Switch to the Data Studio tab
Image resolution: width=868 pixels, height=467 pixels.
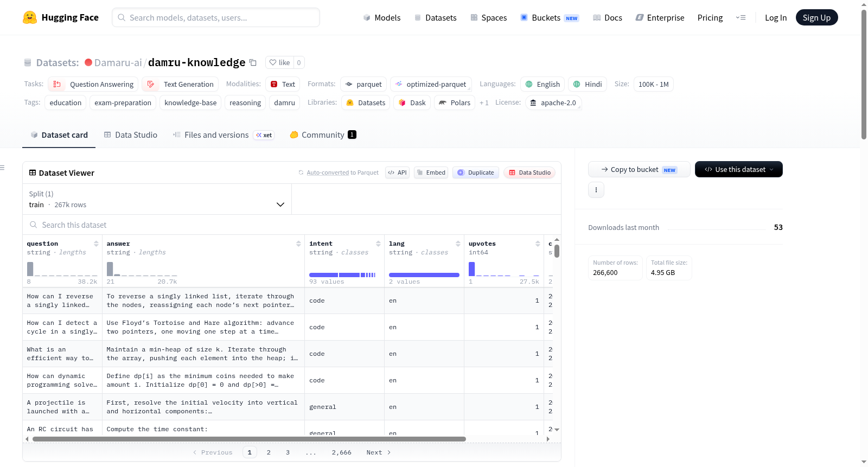pyautogui.click(x=130, y=135)
